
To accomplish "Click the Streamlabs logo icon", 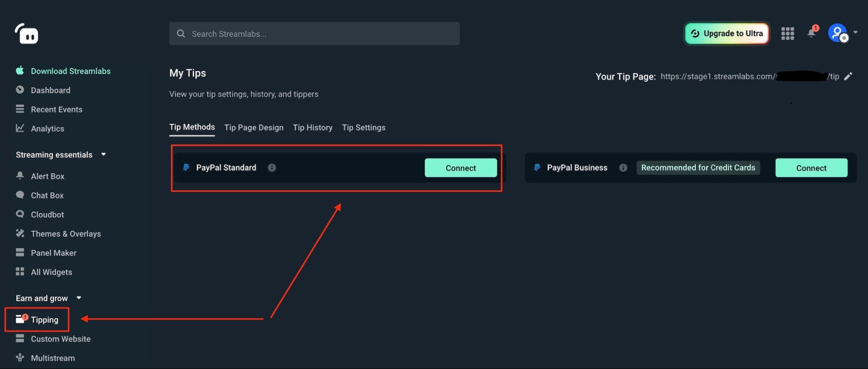I will tap(27, 34).
